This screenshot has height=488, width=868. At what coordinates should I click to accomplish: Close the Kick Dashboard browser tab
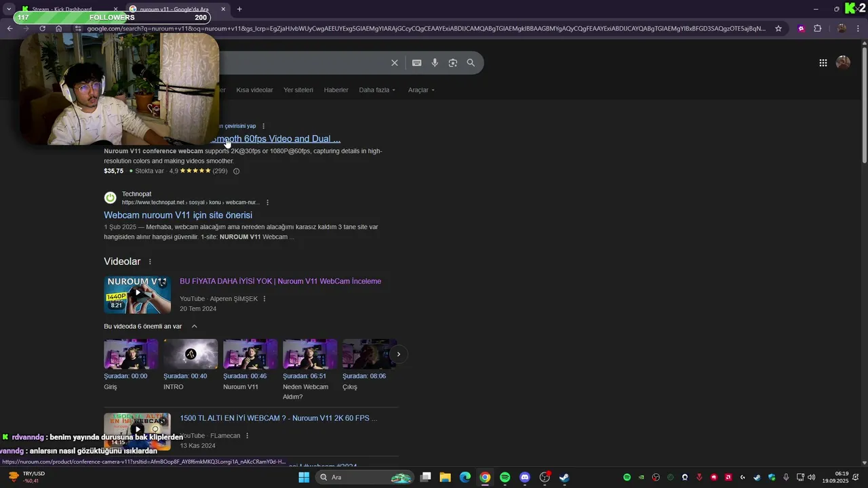pyautogui.click(x=115, y=9)
